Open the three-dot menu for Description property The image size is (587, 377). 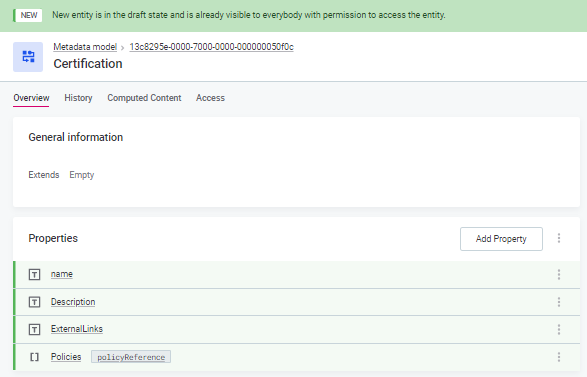(559, 302)
